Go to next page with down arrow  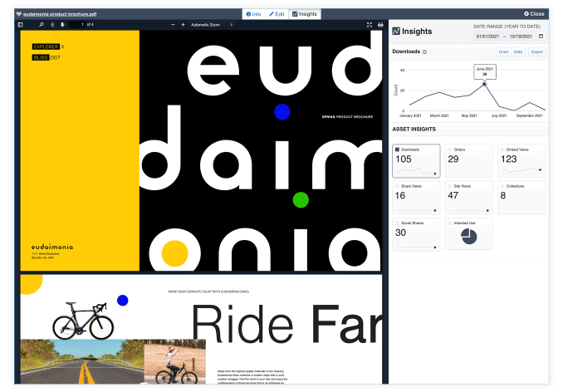[x=62, y=25]
